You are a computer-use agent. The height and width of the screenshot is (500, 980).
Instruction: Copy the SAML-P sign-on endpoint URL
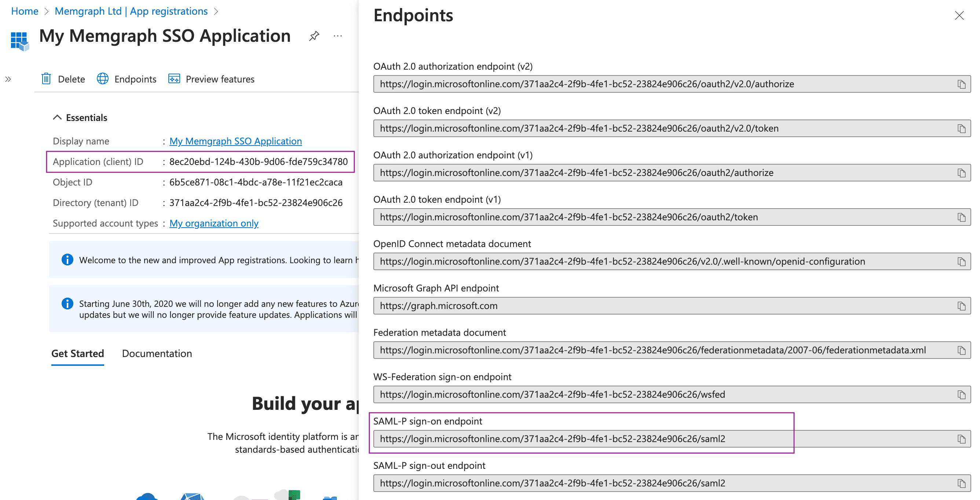pyautogui.click(x=961, y=439)
